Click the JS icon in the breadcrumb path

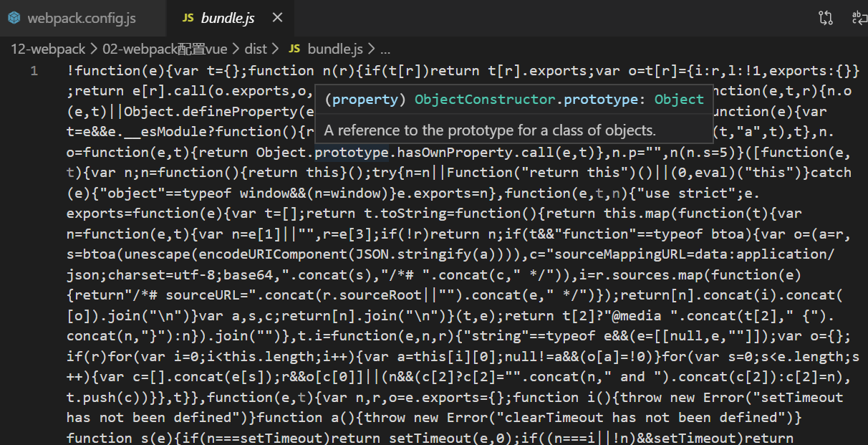[x=294, y=49]
